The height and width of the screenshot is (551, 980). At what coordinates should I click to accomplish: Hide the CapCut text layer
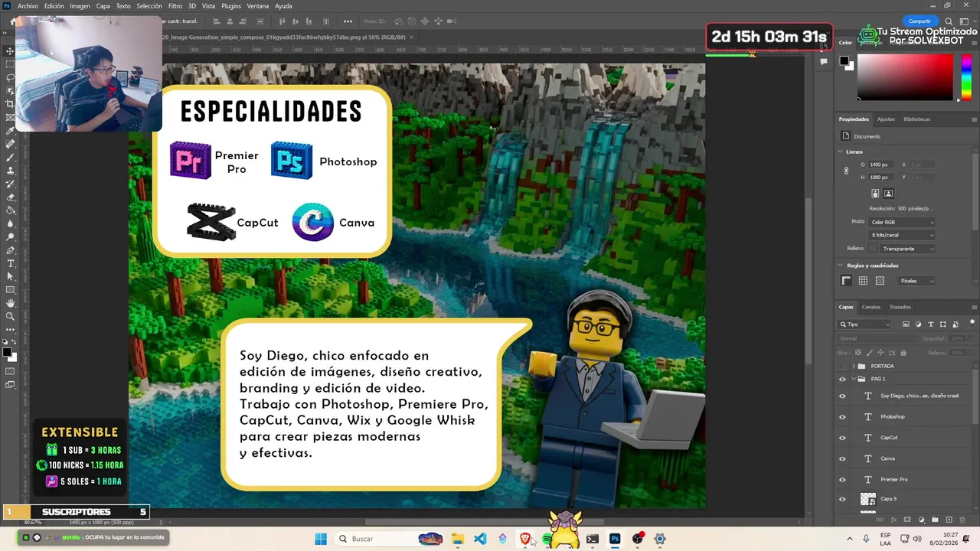[842, 438]
